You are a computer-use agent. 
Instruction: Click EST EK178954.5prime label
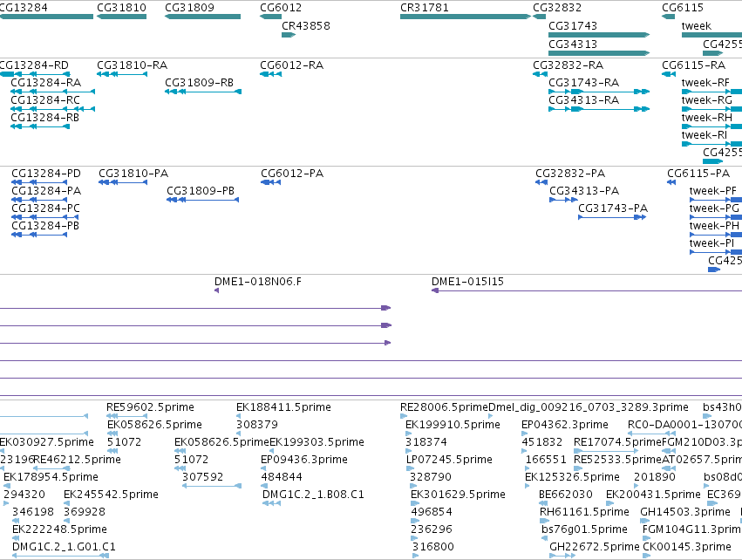click(x=51, y=477)
